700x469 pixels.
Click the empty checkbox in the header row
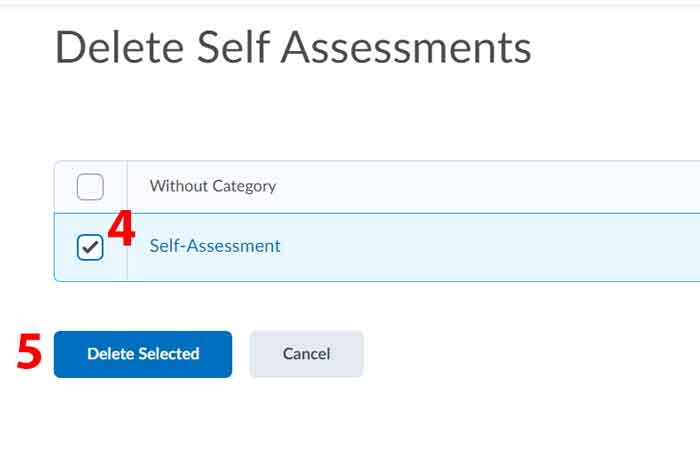[x=90, y=186]
